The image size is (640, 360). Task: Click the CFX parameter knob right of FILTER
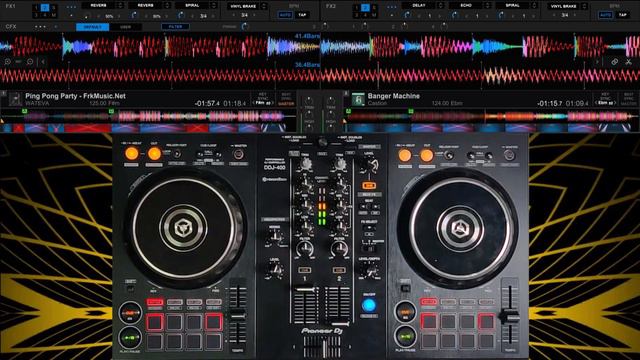click(244, 27)
